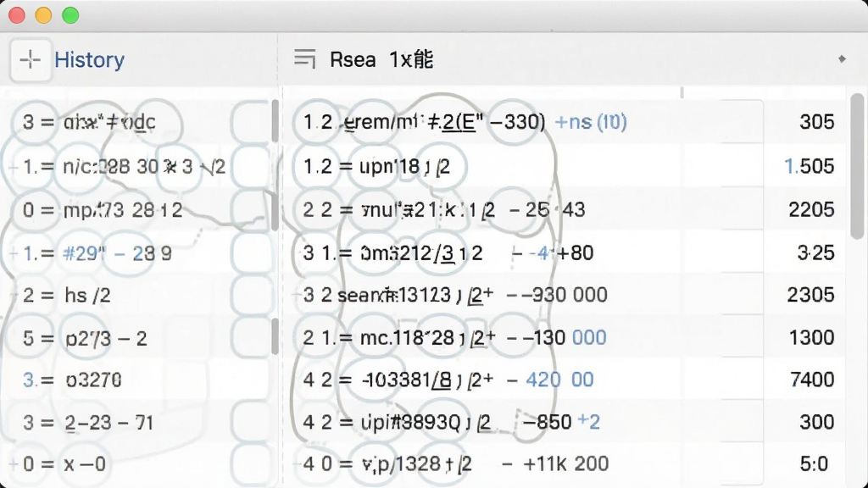Expand bottom row '4 0 = v,p/1328'
The width and height of the screenshot is (868, 488).
click(298, 463)
